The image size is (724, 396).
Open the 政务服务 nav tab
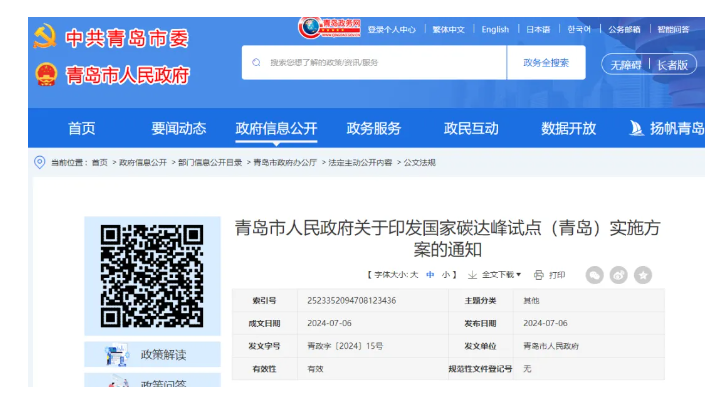374,128
